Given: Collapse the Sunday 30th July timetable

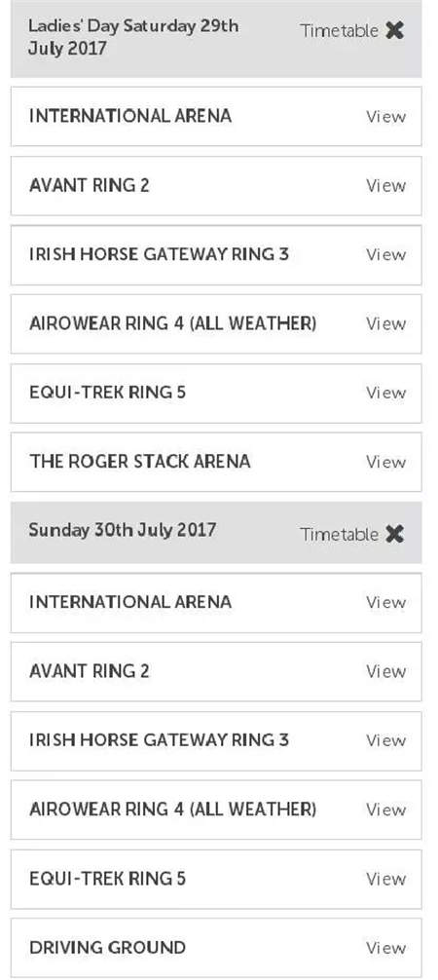Looking at the screenshot, I should point(394,534).
